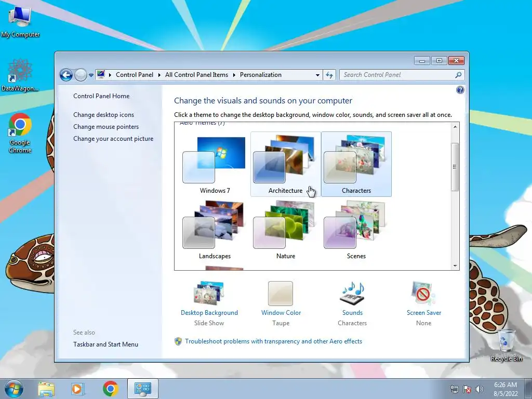Open Windows Explorer from taskbar

pyautogui.click(x=46, y=389)
